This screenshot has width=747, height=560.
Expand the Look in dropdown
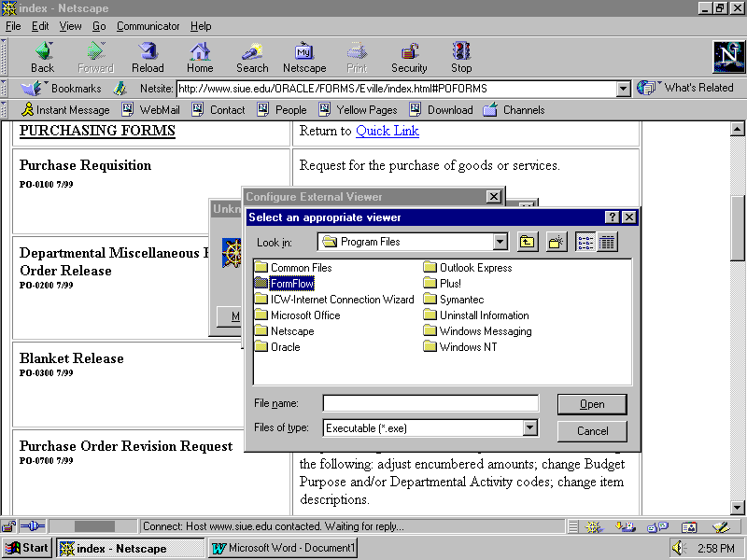[500, 242]
